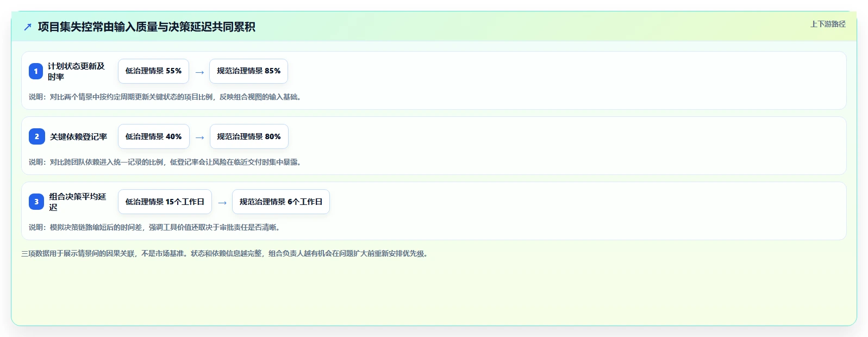The height and width of the screenshot is (337, 868).
Task: Click the number 2 step badge
Action: coord(36,136)
